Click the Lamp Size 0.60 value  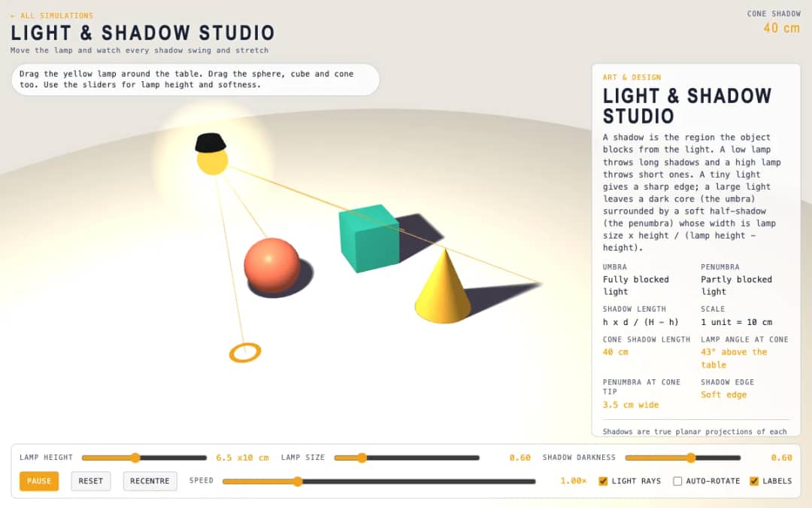point(520,458)
